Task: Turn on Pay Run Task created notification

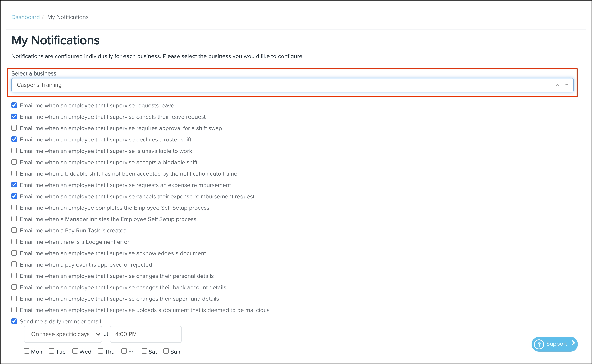Action: 14,230
